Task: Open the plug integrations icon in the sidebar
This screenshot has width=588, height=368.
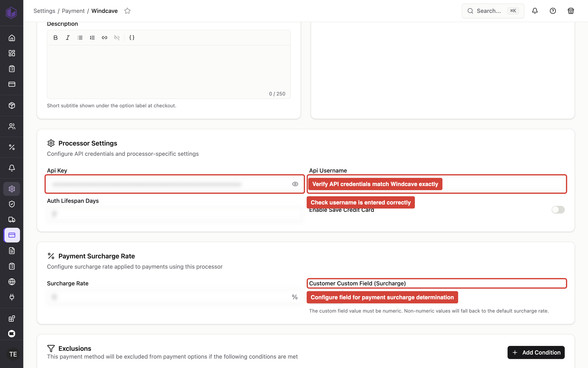Action: [x=12, y=297]
